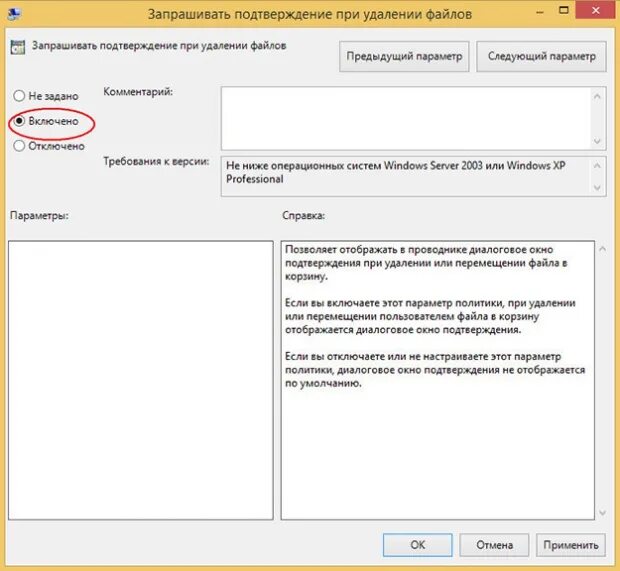Confirm with the OK button
This screenshot has height=571, width=620.
(418, 545)
